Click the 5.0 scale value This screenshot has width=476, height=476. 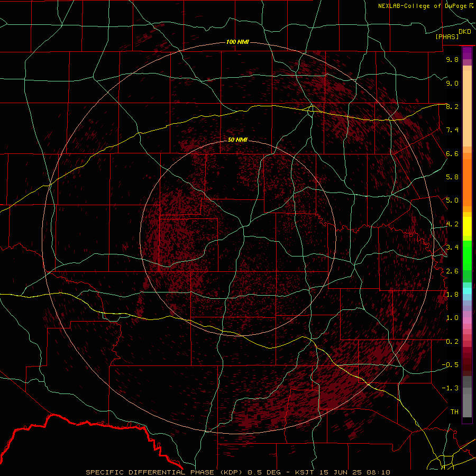click(452, 200)
